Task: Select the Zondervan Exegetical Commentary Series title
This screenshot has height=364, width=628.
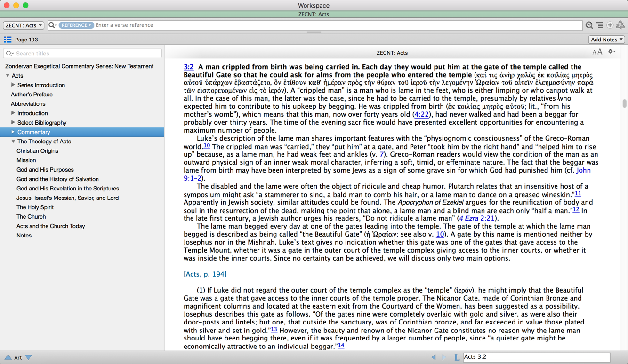Action: pyautogui.click(x=79, y=66)
